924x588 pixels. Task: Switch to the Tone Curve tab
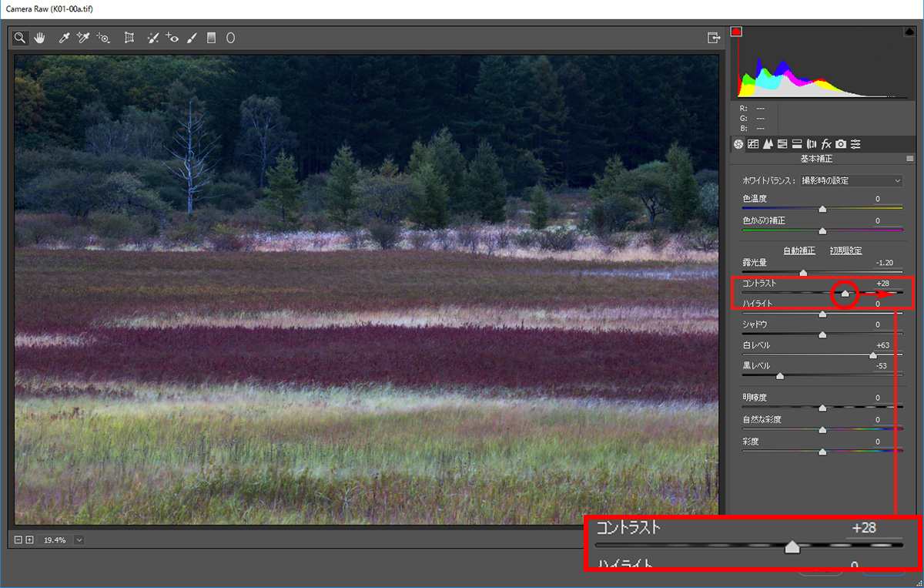753,144
